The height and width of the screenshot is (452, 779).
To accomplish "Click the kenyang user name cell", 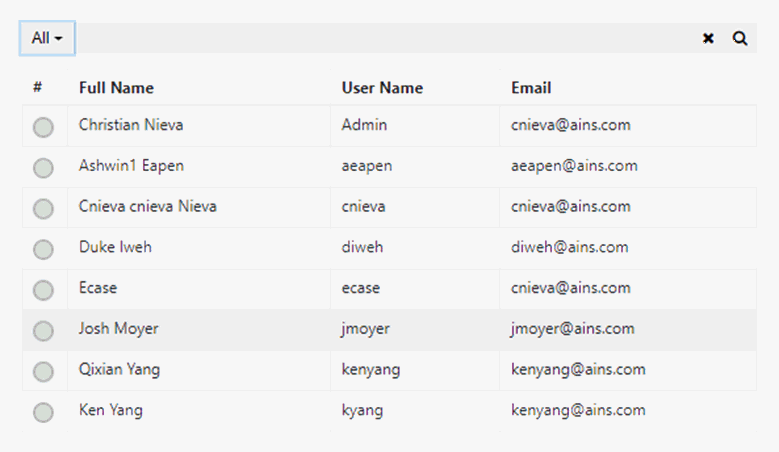I will [x=370, y=369].
